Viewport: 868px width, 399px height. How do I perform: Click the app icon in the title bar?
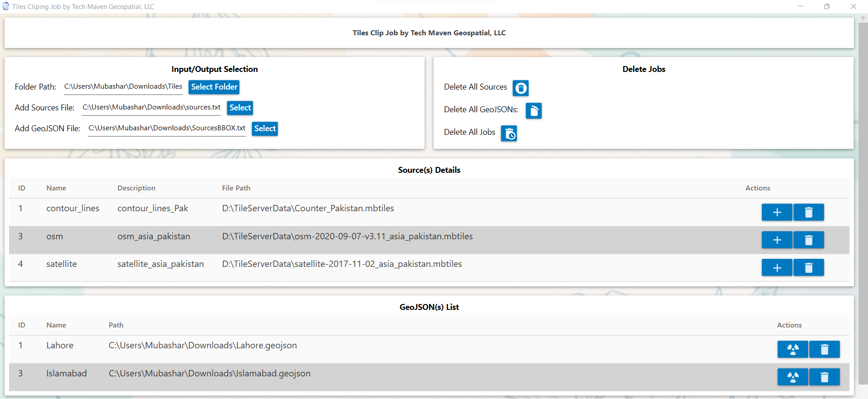click(5, 6)
